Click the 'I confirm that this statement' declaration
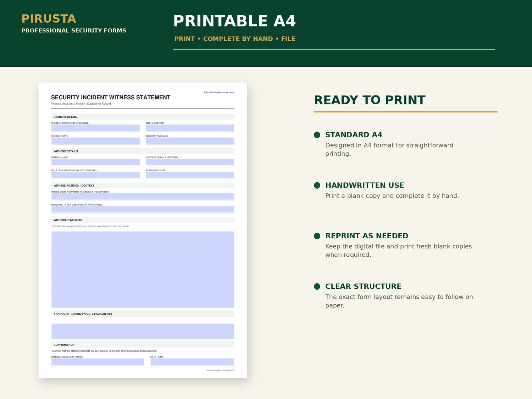The height and width of the screenshot is (399, 532). click(x=104, y=351)
